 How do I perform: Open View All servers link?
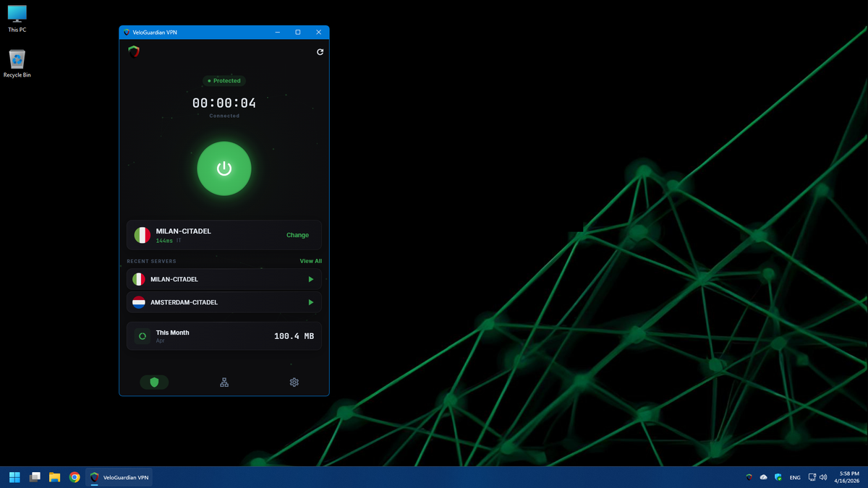[x=310, y=261]
